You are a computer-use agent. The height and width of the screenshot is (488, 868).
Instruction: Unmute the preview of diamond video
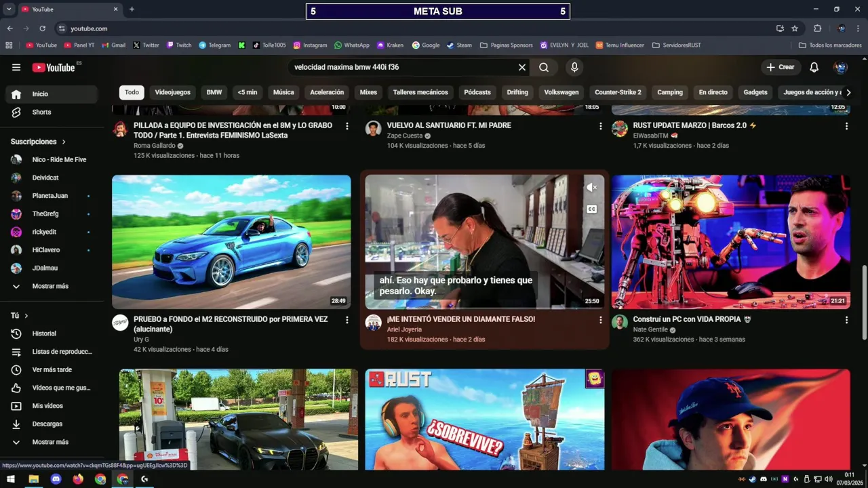591,188
